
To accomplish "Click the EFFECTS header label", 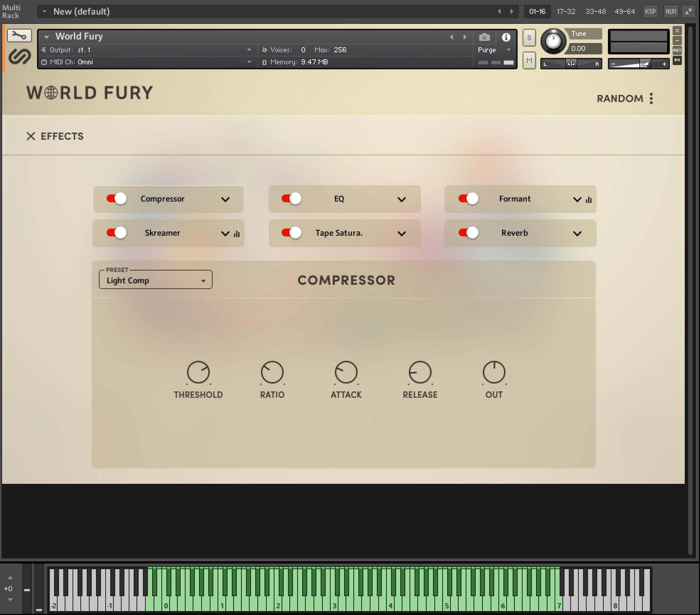I will pyautogui.click(x=62, y=136).
